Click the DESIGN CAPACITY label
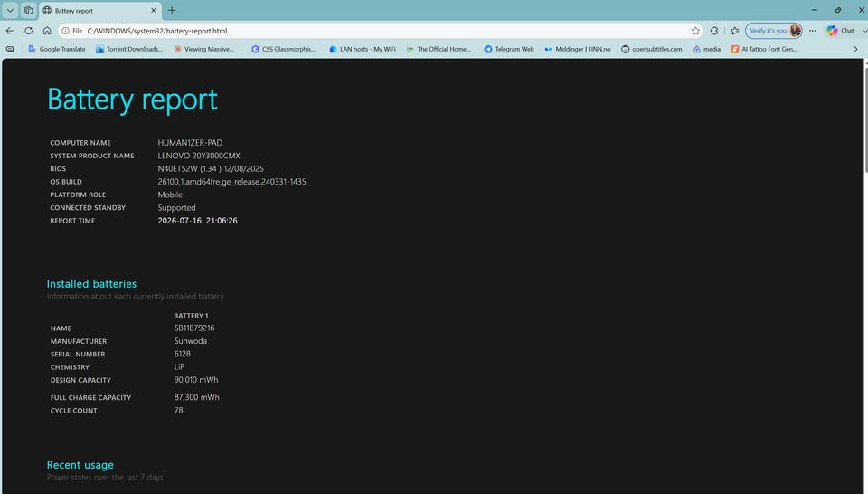The width and height of the screenshot is (868, 494). coord(80,381)
